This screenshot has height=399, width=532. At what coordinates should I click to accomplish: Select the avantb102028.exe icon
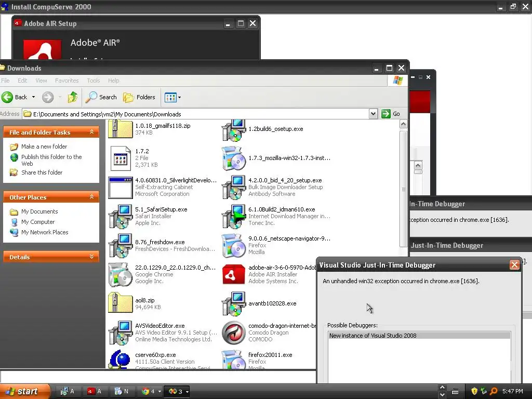click(233, 303)
